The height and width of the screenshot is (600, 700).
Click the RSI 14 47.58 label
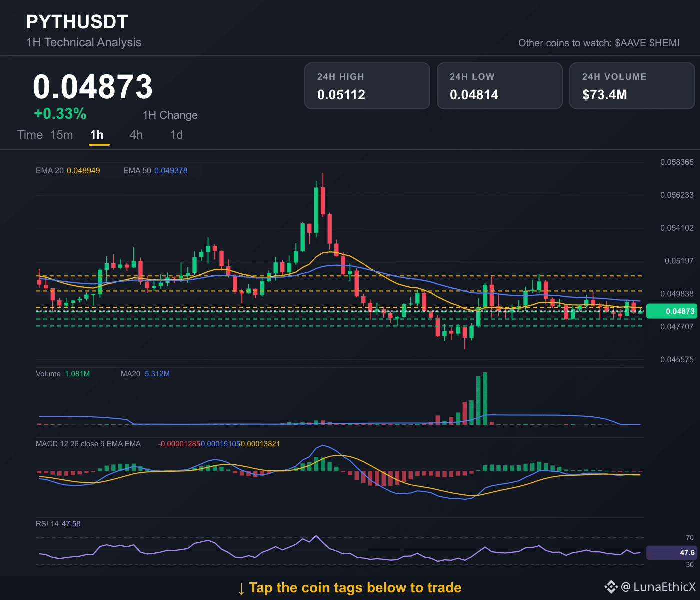58,524
